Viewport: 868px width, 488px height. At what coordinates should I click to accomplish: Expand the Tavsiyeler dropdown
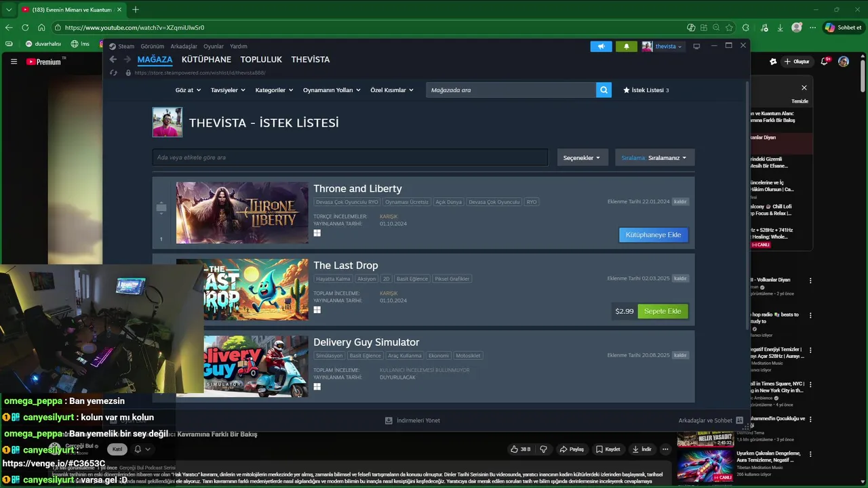point(227,90)
